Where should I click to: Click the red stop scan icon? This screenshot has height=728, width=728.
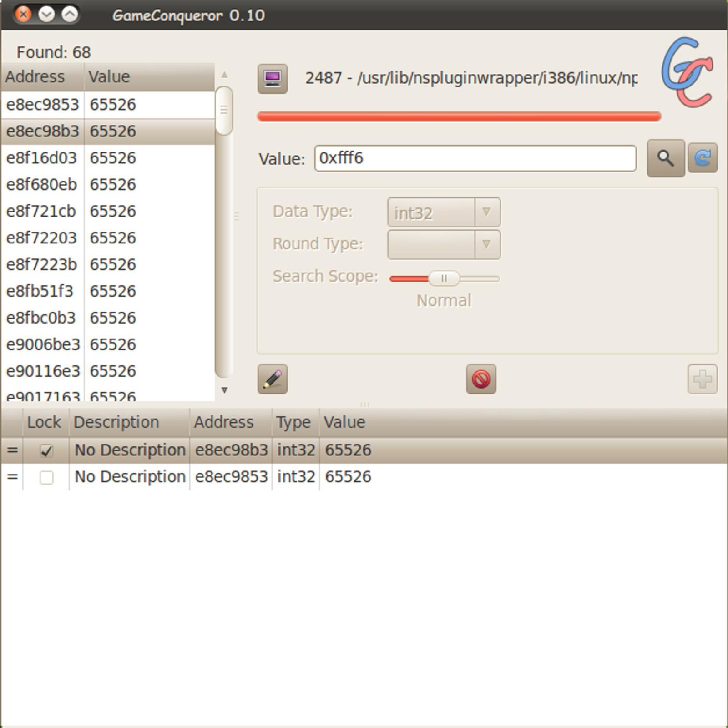coord(481,379)
